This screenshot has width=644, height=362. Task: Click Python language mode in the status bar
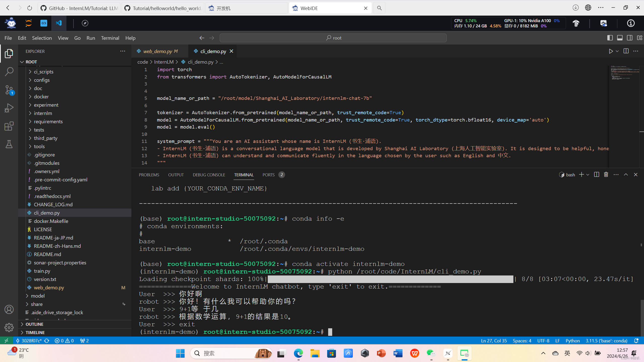coord(572,340)
